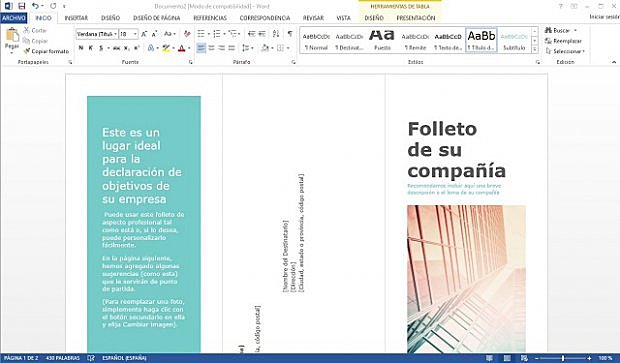The height and width of the screenshot is (363, 620).
Task: Apply the Normal style
Action: click(x=316, y=41)
